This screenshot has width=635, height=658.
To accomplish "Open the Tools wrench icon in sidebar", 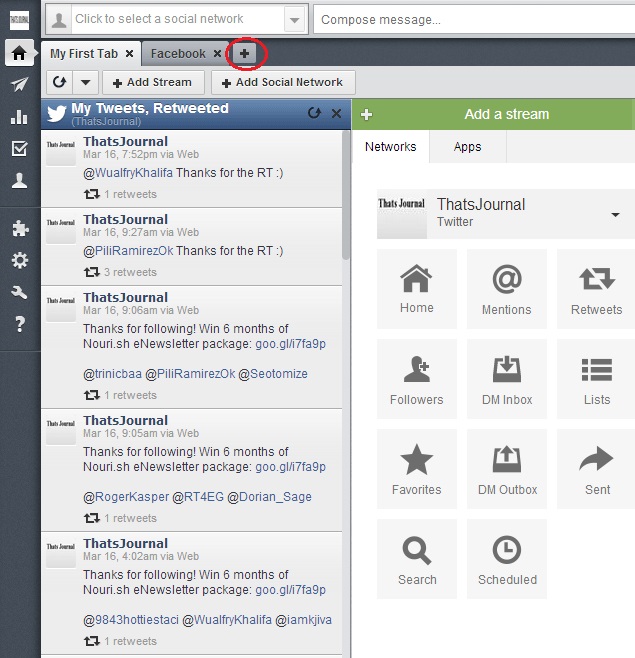I will [19, 292].
